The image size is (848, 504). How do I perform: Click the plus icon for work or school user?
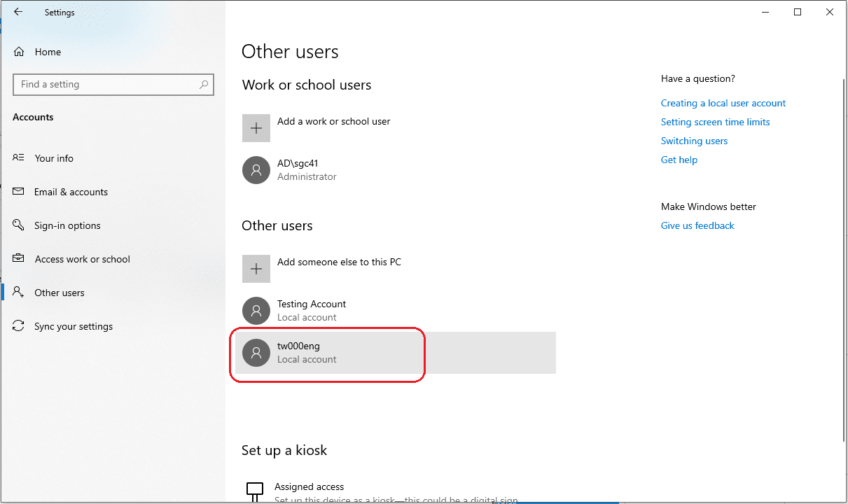click(x=256, y=128)
